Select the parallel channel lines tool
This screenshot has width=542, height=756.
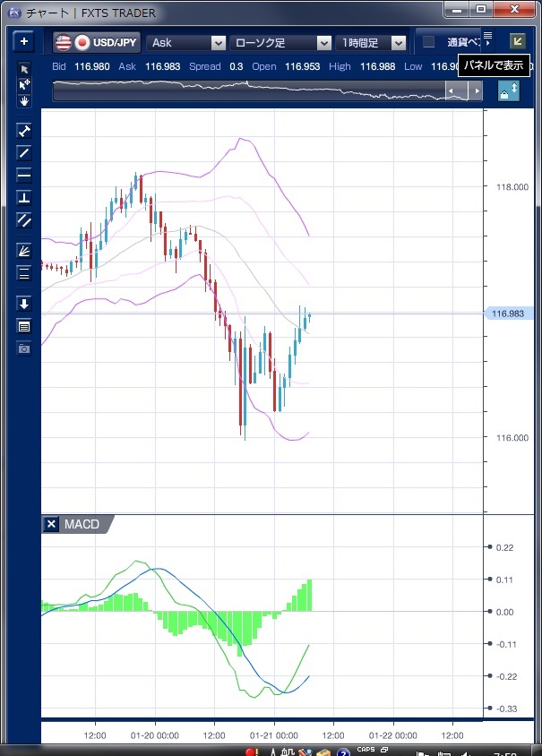click(24, 219)
